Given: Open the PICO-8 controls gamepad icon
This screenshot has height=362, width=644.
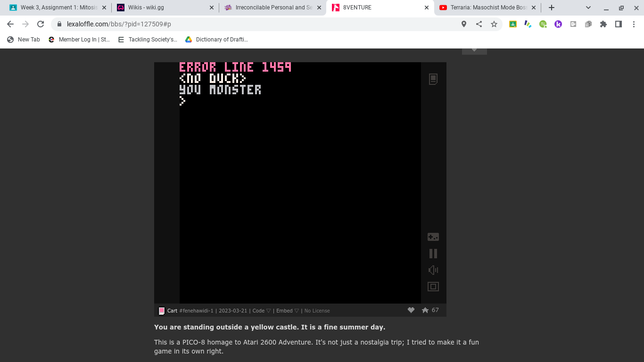Looking at the screenshot, I should (x=433, y=237).
